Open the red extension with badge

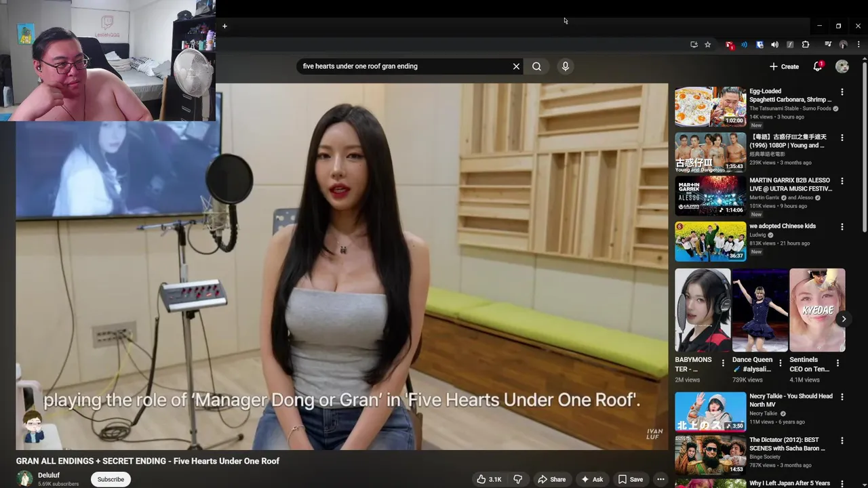coord(730,45)
